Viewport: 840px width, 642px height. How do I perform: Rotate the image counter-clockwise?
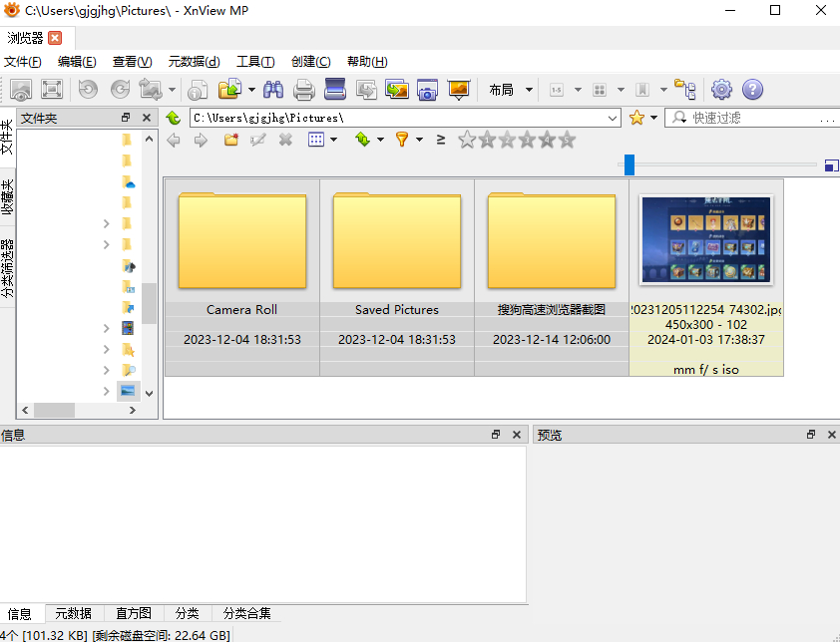(x=89, y=89)
